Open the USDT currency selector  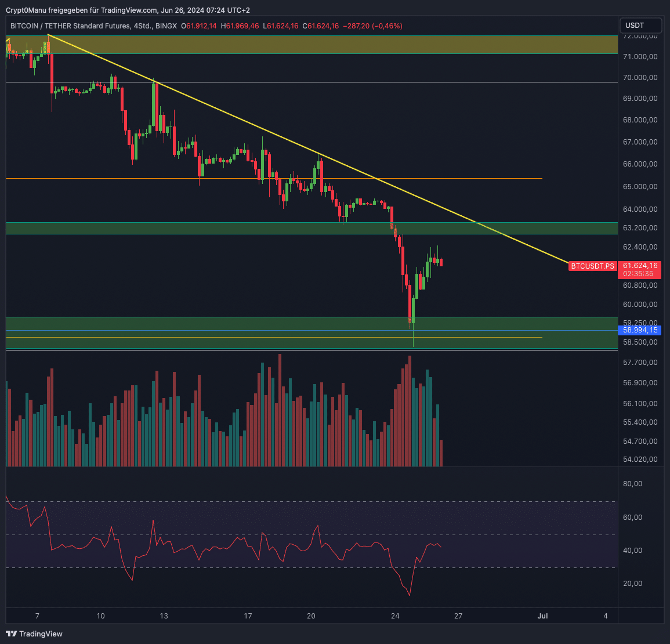point(640,26)
